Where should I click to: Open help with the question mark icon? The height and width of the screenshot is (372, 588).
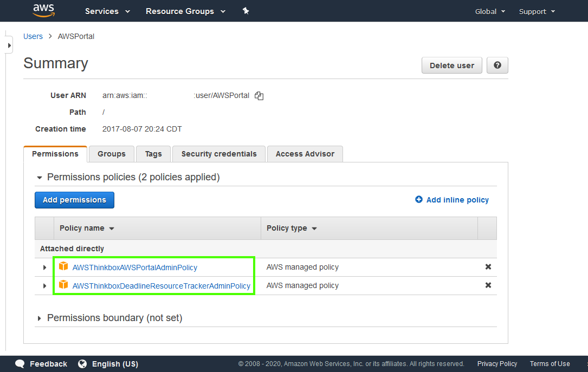(497, 66)
